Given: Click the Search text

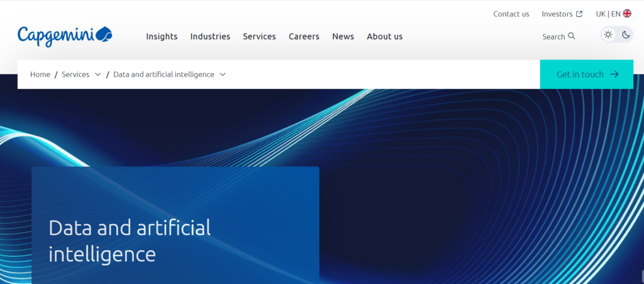Looking at the screenshot, I should pos(553,37).
